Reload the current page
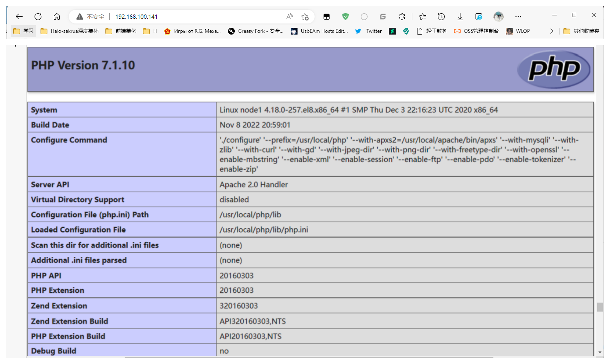The height and width of the screenshot is (364, 610). (x=38, y=17)
